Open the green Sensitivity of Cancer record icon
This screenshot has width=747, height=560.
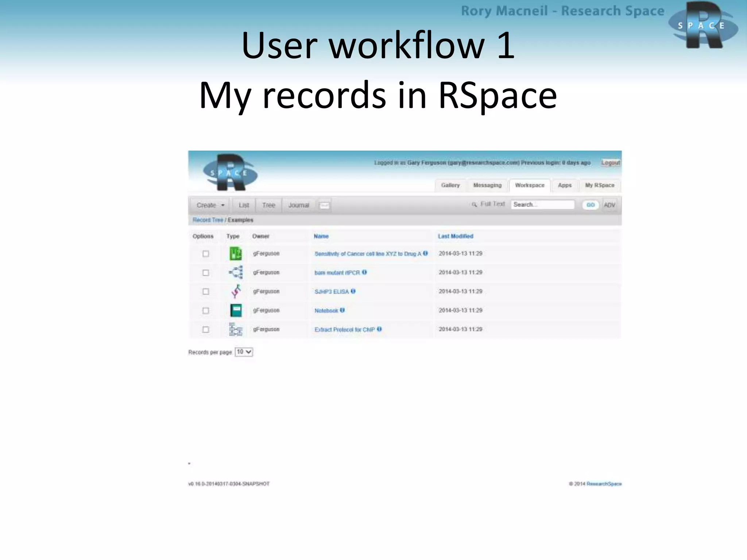[236, 253]
